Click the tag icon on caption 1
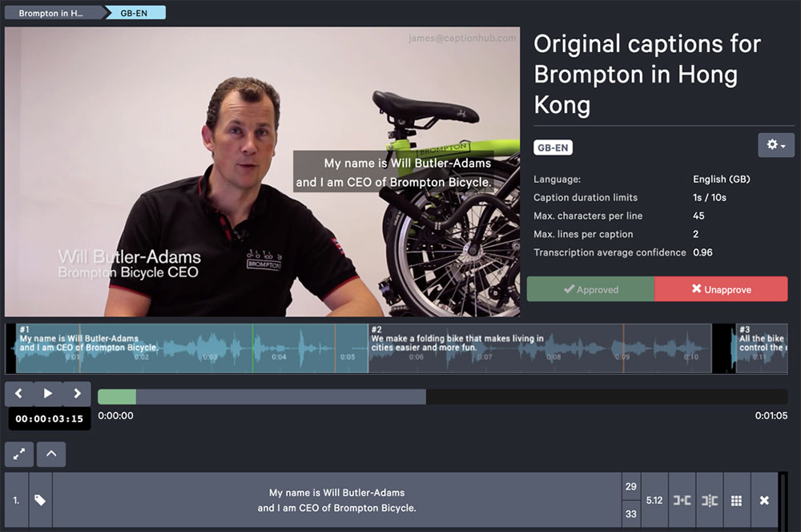 pyautogui.click(x=40, y=500)
